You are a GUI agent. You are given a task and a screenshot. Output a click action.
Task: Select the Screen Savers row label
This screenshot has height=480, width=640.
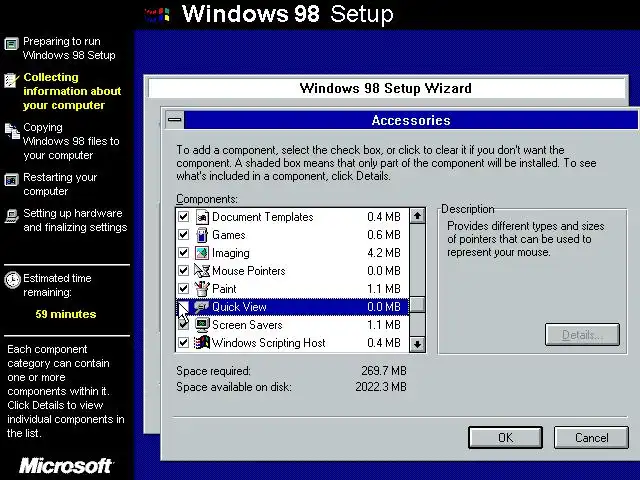click(x=247, y=324)
